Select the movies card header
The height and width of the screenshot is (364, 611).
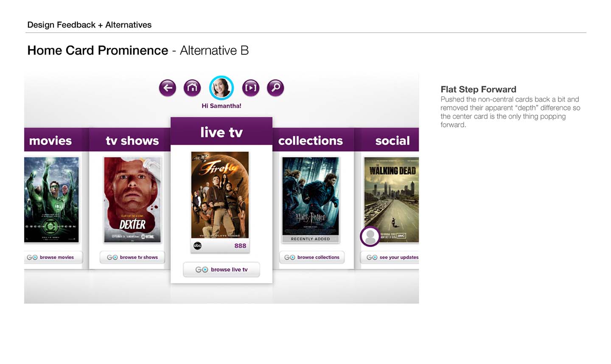(x=56, y=139)
